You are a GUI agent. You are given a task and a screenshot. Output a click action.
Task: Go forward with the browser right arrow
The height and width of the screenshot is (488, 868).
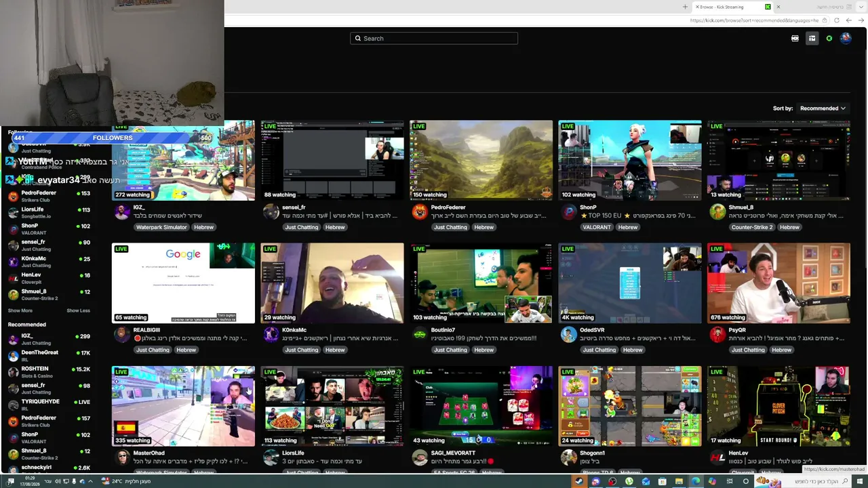click(861, 20)
